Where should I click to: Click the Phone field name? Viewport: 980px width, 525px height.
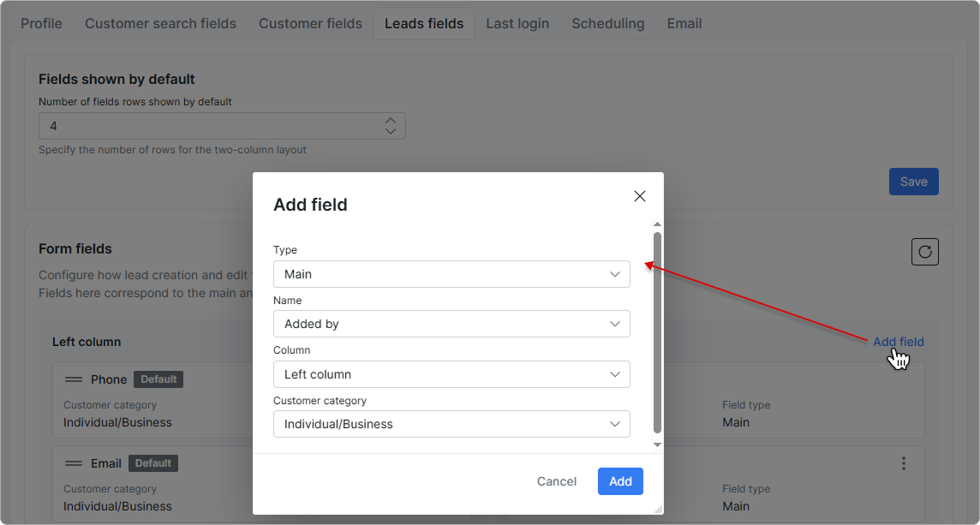[109, 379]
